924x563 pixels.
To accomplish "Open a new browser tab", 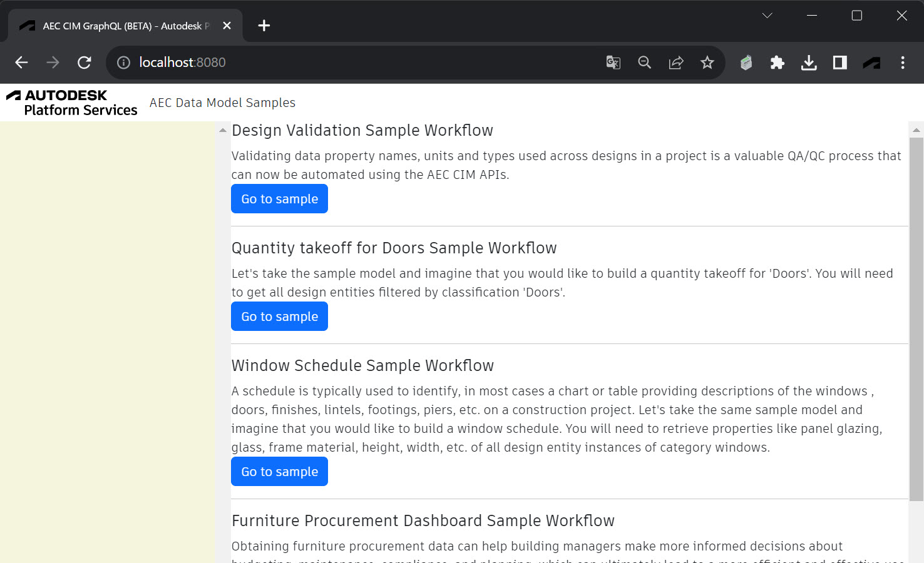I will coord(264,26).
